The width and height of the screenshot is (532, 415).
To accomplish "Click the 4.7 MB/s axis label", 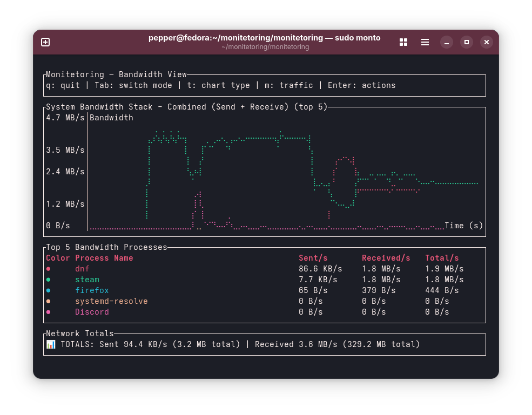I will pos(65,118).
